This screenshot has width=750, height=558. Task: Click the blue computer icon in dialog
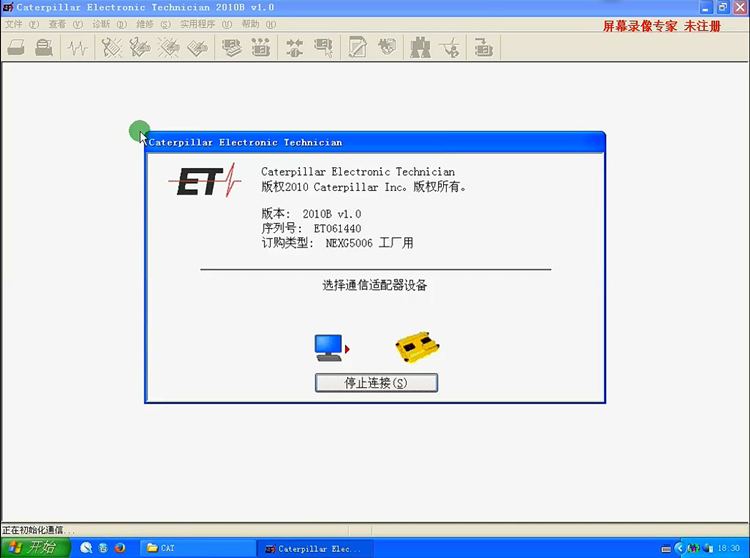329,348
